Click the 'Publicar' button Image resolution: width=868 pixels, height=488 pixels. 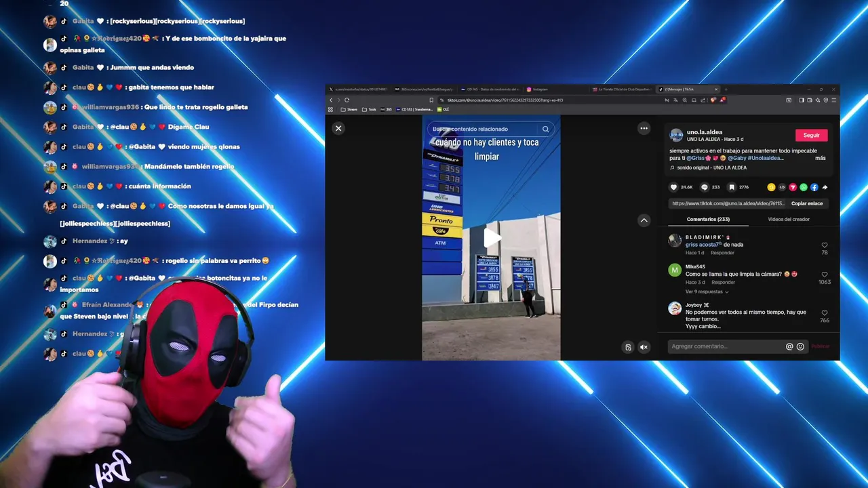(821, 346)
